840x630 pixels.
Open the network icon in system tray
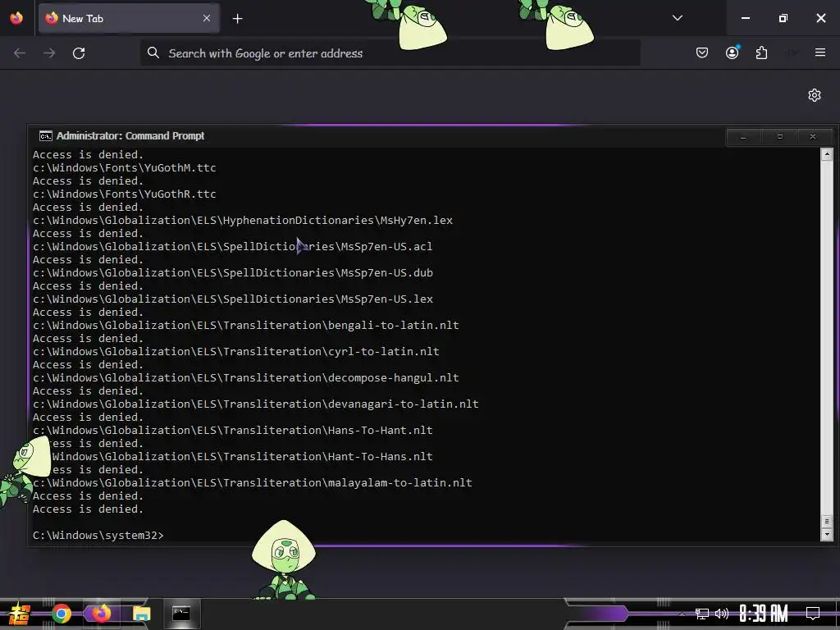701,614
